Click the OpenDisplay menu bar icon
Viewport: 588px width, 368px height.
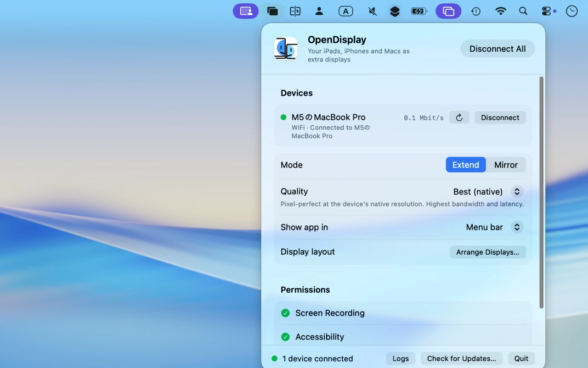[448, 11]
